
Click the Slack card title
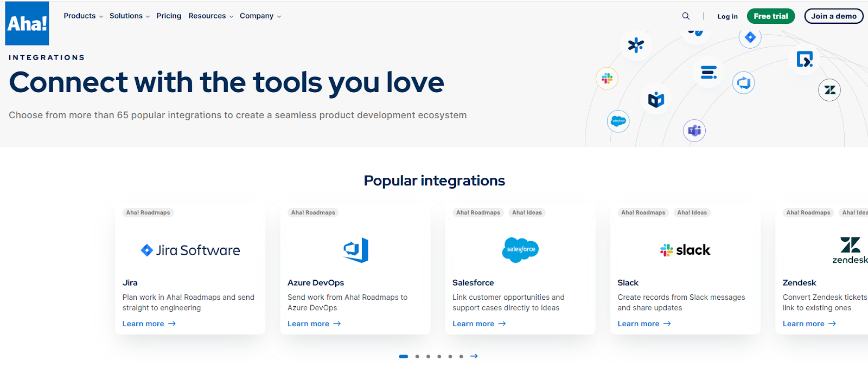coord(628,283)
